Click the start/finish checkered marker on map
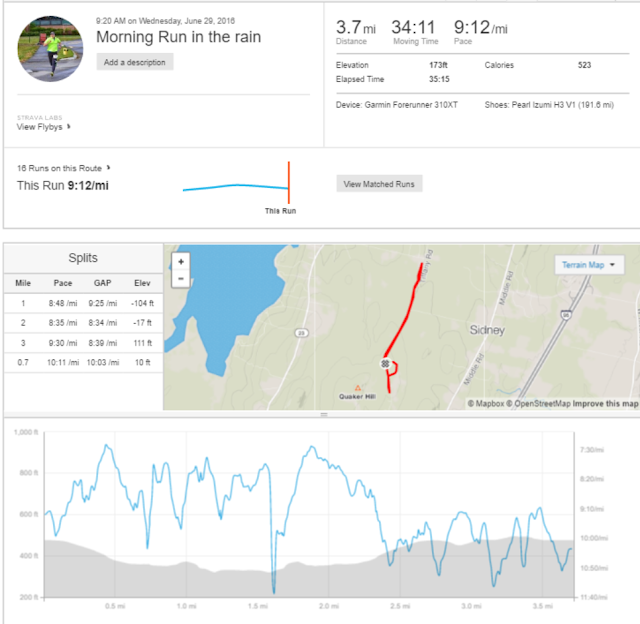This screenshot has height=624, width=640. click(x=385, y=363)
